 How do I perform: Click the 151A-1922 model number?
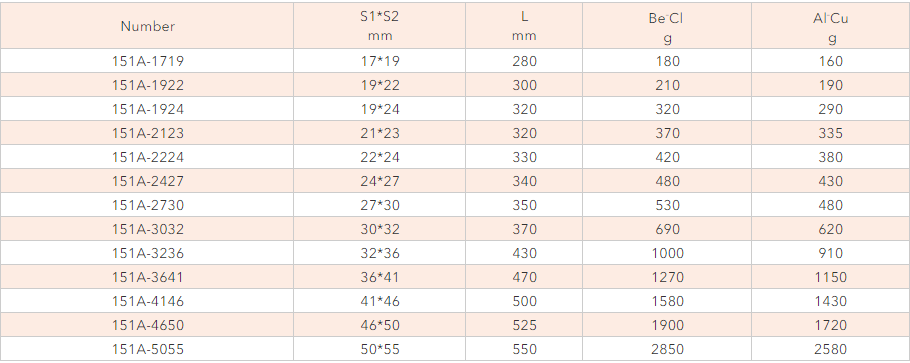point(147,85)
